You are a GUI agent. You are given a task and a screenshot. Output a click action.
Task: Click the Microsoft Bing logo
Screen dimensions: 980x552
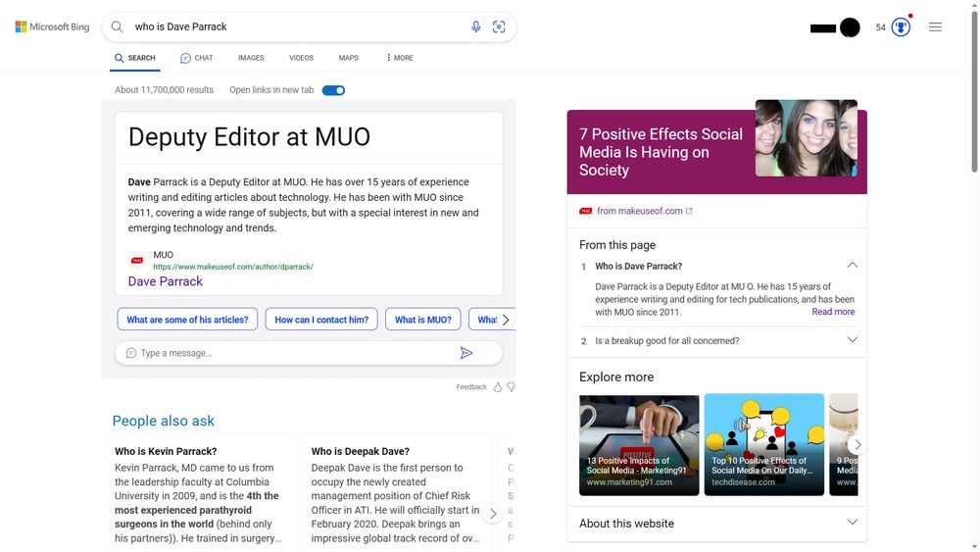click(x=53, y=26)
